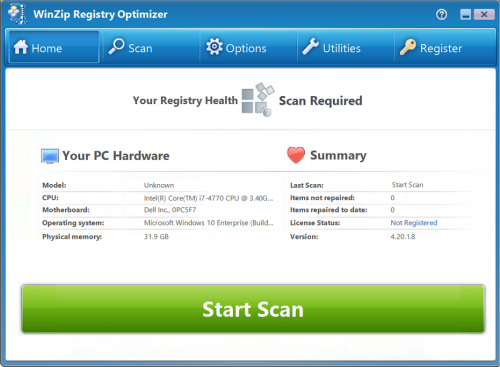Click the Not Registered license link
The width and height of the screenshot is (500, 367).
[x=414, y=223]
